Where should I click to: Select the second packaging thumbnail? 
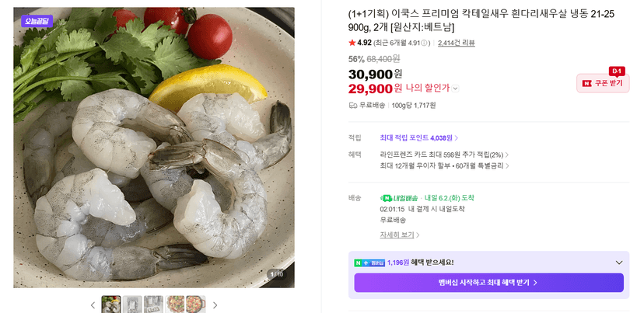coord(132,304)
